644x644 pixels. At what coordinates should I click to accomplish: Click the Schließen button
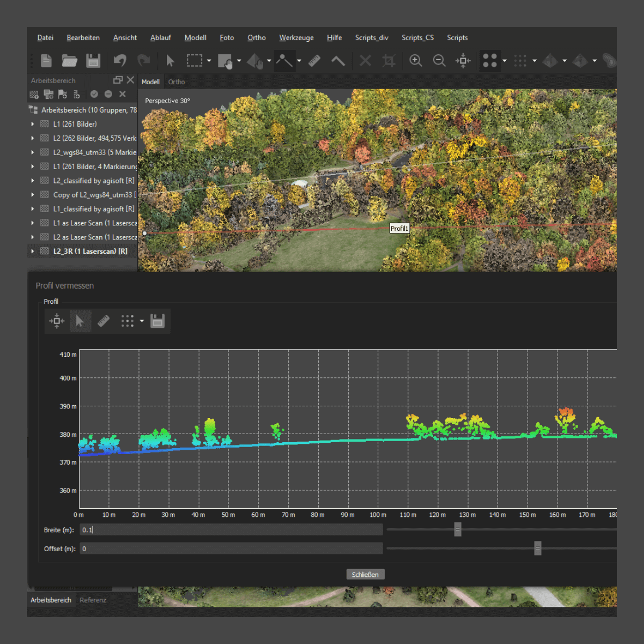click(x=365, y=574)
